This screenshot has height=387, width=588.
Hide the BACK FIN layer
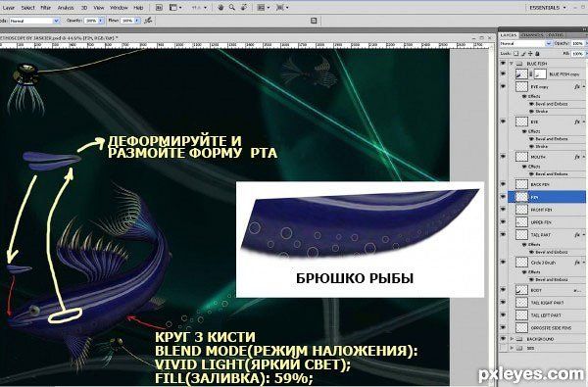pos(504,184)
